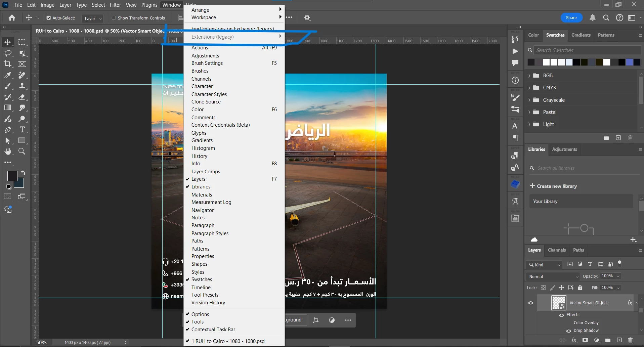Image resolution: width=644 pixels, height=347 pixels.
Task: Add a layer style with fx icon
Action: [574, 340]
